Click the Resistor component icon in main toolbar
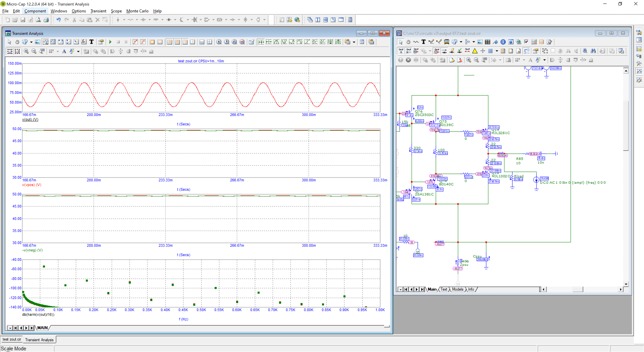 (x=130, y=20)
